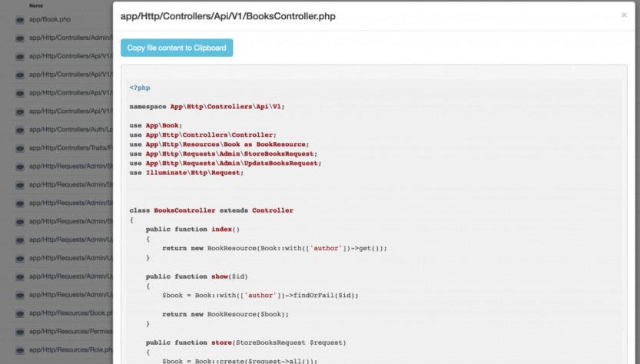This screenshot has height=364, width=640.
Task: Click the eye icon beside Resources/Role.php
Action: click(x=20, y=349)
